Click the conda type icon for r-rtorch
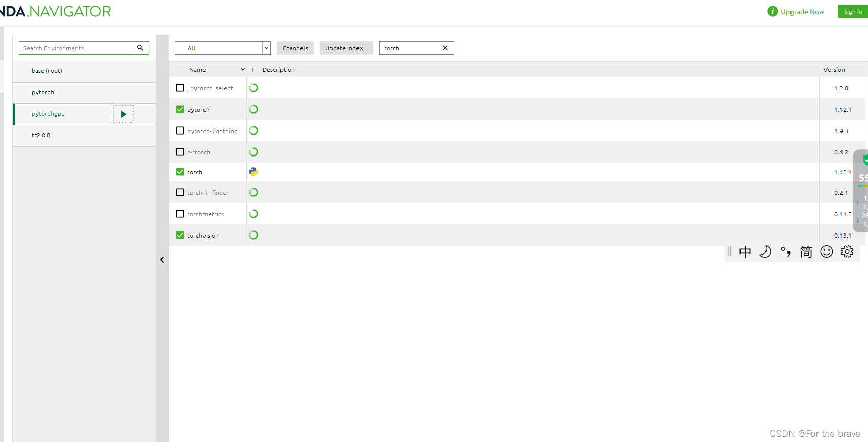This screenshot has width=868, height=442. tap(253, 152)
